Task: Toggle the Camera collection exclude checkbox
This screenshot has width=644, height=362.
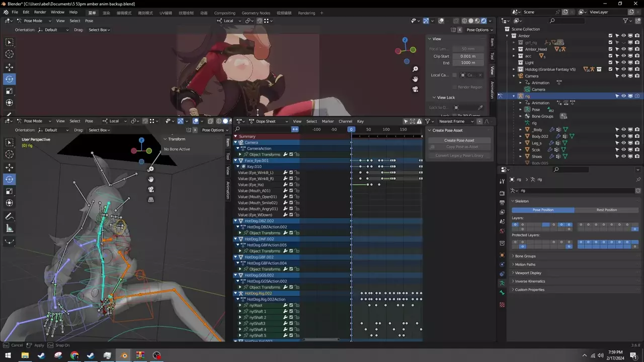Action: 610,76
